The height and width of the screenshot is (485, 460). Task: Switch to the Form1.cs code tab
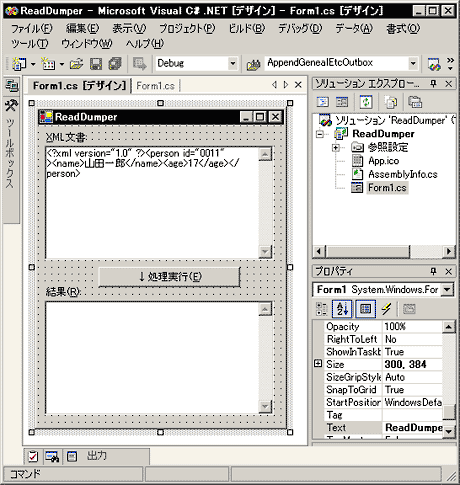pos(156,86)
